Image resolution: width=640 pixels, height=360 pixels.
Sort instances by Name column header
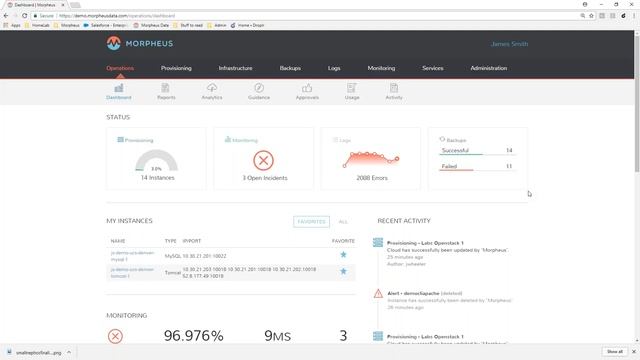tap(118, 241)
